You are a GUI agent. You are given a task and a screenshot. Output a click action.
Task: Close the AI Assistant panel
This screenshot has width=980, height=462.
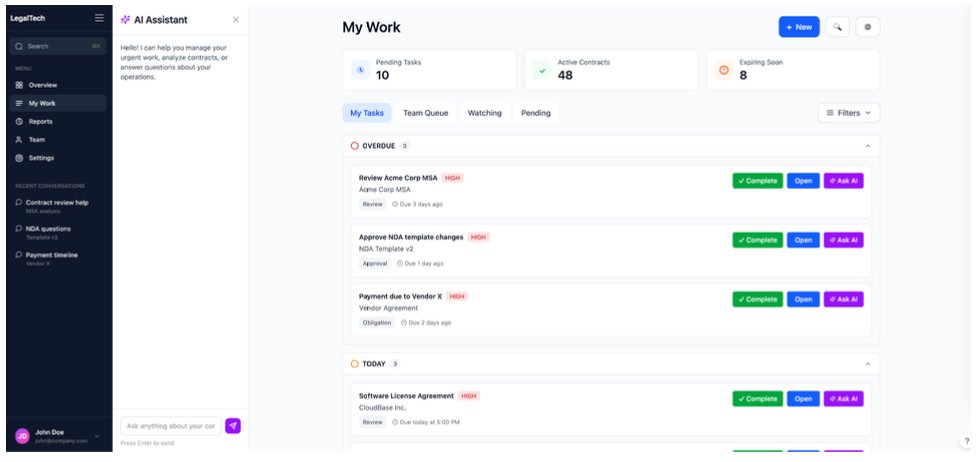236,19
